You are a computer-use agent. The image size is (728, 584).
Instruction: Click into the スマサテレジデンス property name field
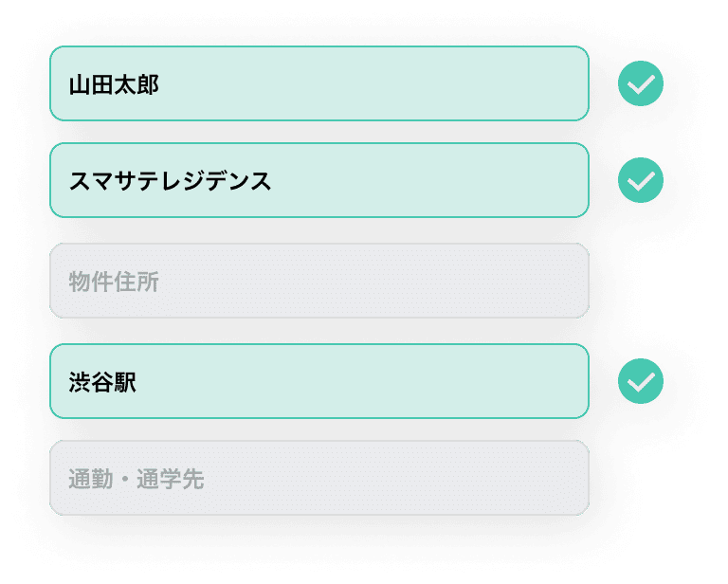coord(319,180)
